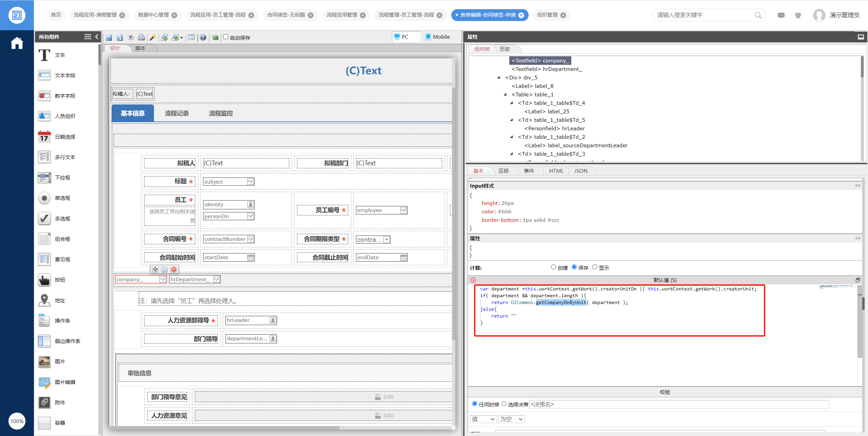This screenshot has width=868, height=436.
Task: Click the save form toolbar icon
Action: [109, 37]
